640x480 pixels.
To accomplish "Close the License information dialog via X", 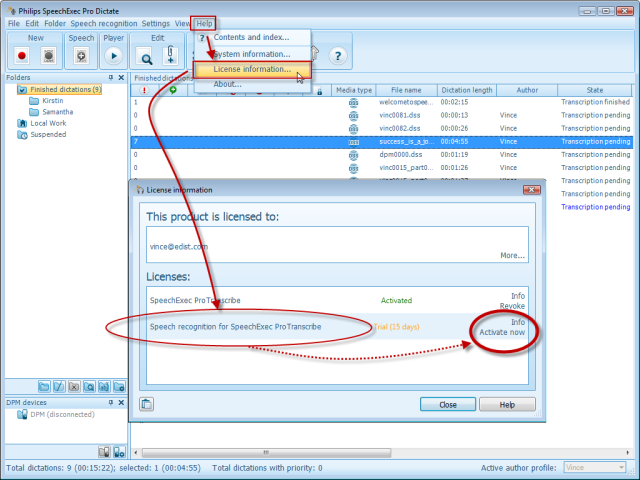I will point(531,190).
